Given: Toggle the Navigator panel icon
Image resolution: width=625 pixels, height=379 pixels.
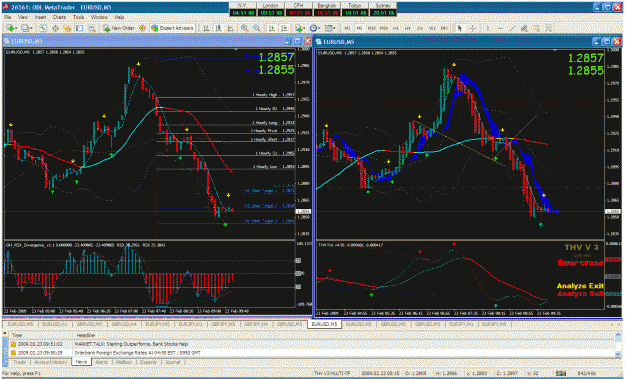Looking at the screenshot, I should coord(67,28).
